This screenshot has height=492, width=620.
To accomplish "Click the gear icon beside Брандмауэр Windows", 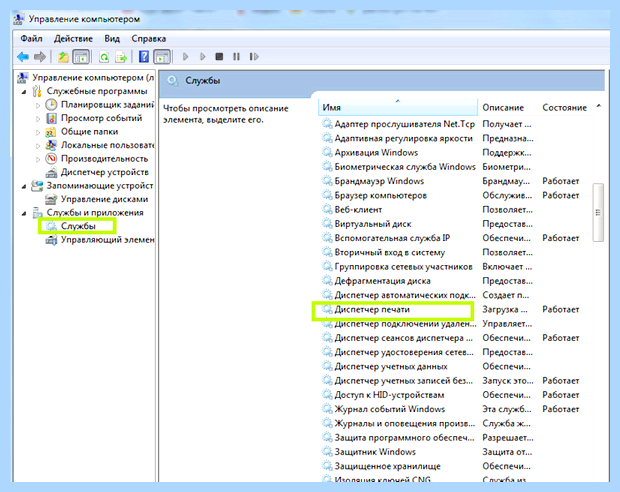I will click(x=327, y=181).
